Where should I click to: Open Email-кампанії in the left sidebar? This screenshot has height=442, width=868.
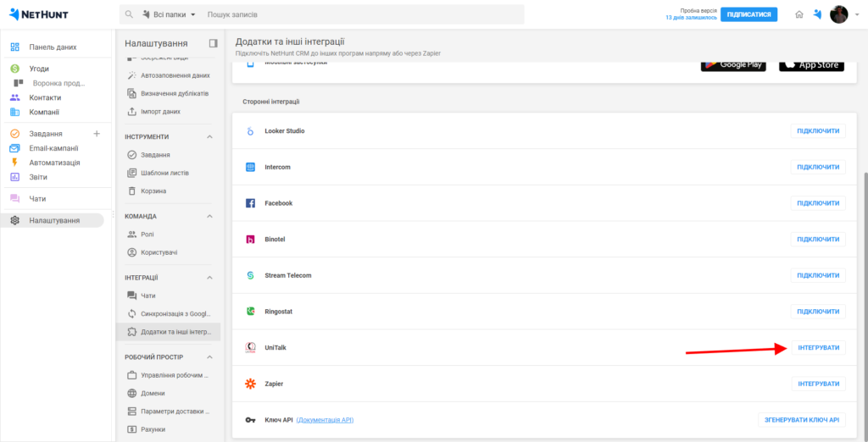(53, 148)
